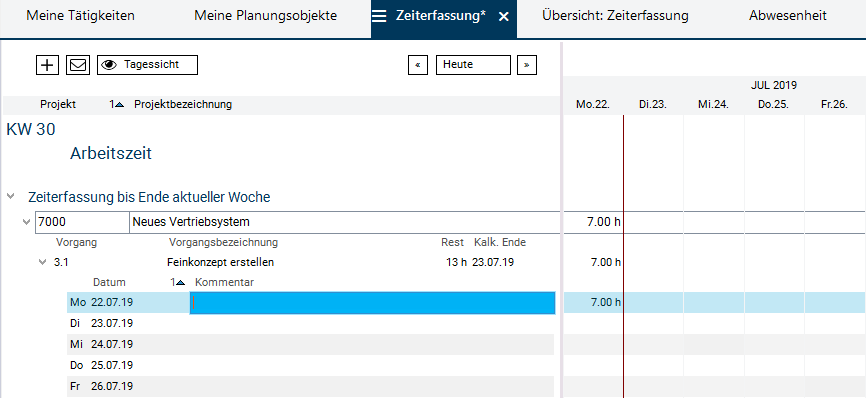Open the Abwesenheit tab
This screenshot has width=866, height=398.
788,16
